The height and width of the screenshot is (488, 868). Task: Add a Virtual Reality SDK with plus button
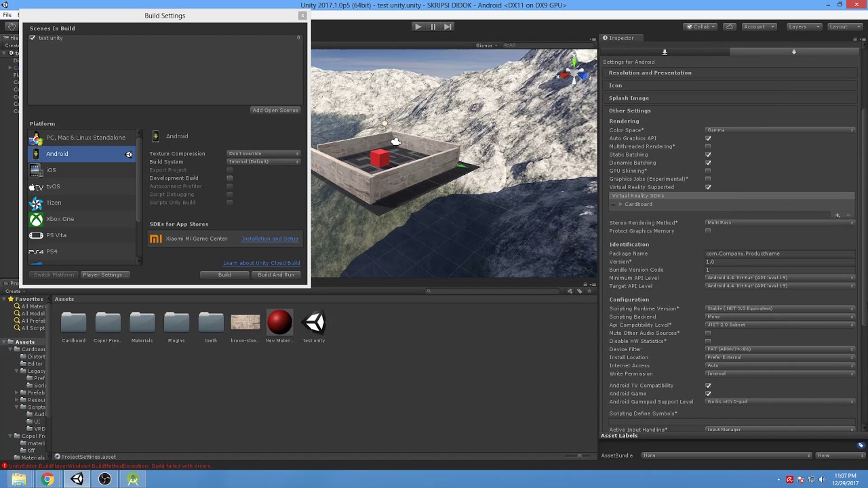[837, 215]
